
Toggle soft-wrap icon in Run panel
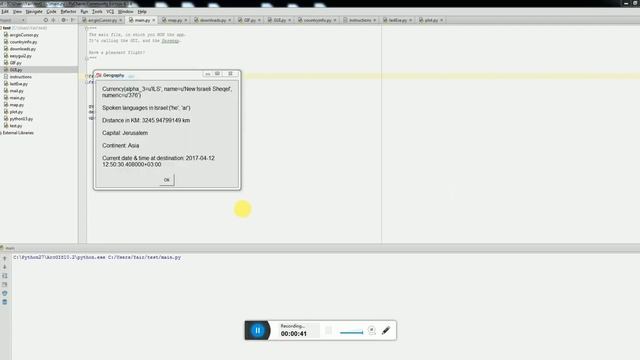click(x=4, y=276)
